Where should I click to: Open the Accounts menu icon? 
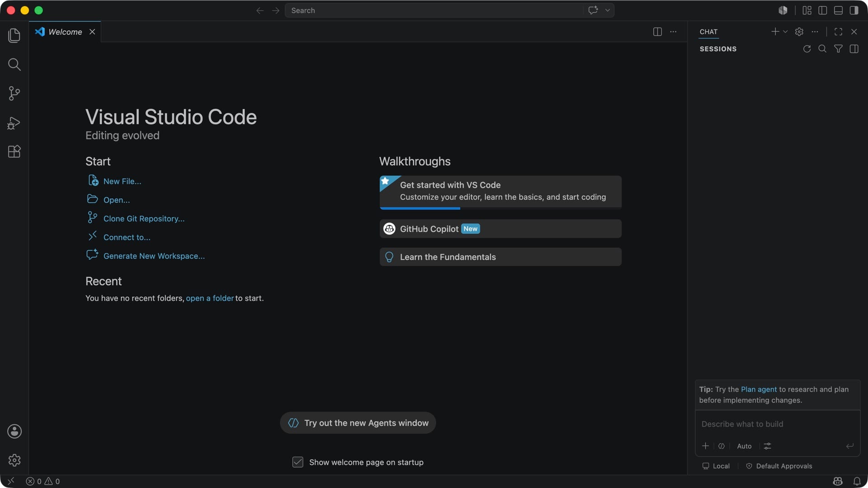tap(14, 432)
